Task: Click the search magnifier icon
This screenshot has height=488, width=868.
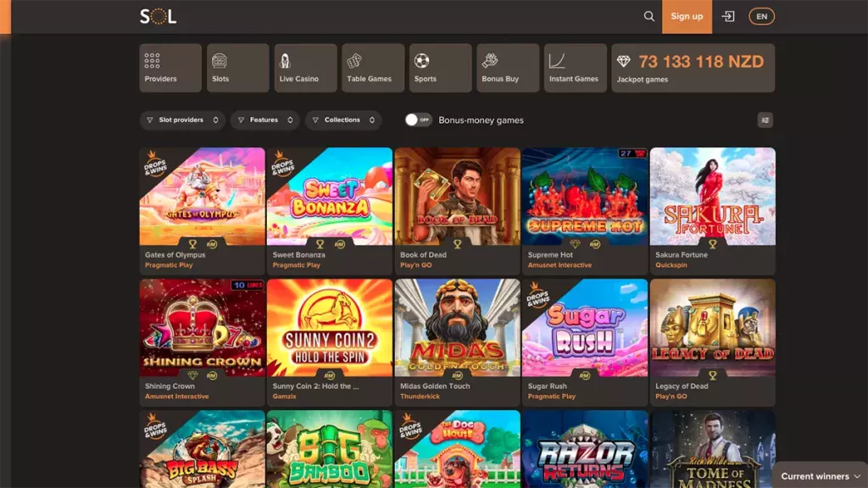Action: tap(649, 16)
